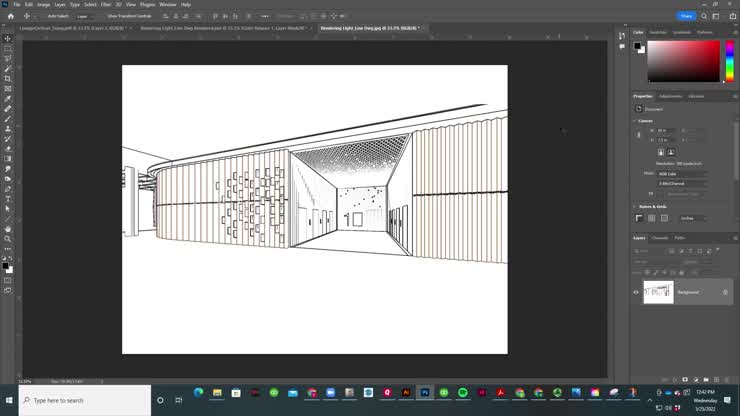Image resolution: width=740 pixels, height=416 pixels.
Task: Open the 8 Bits/Channel dropdown
Action: click(x=682, y=183)
